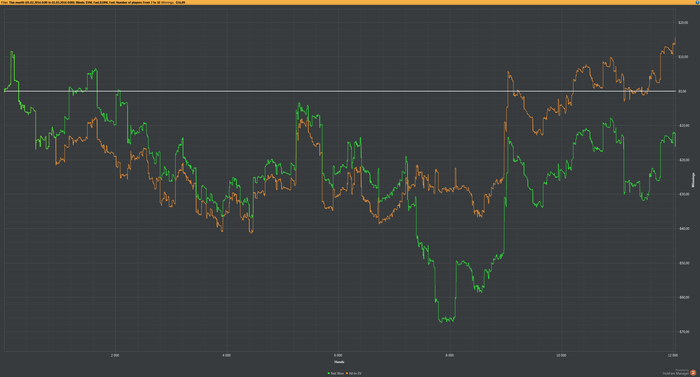
Task: Click the 4 000 x-axis tick label
Action: [x=226, y=356]
